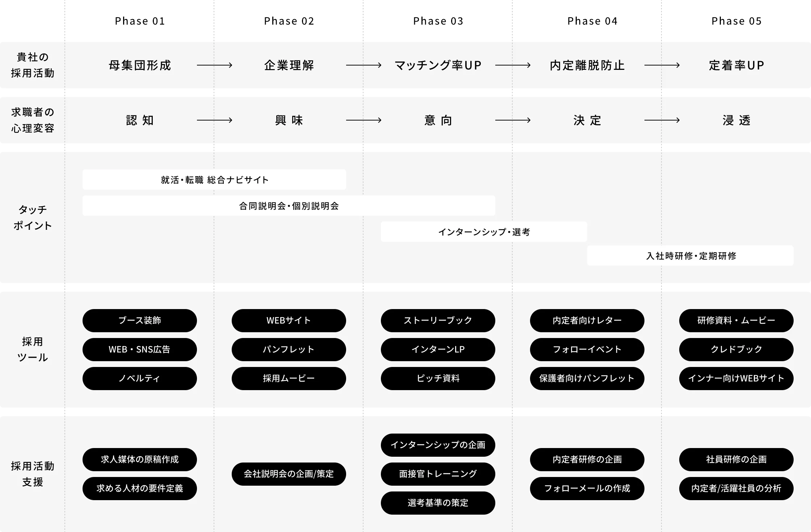Select 社員研修の企画 under 採用活動支援

click(736, 460)
